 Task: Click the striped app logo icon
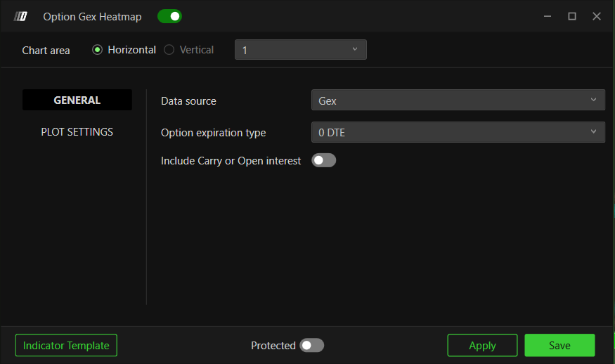click(x=20, y=16)
